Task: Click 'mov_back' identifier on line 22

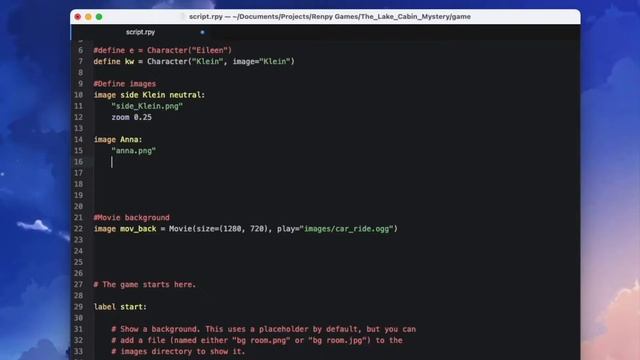Action: (138, 229)
